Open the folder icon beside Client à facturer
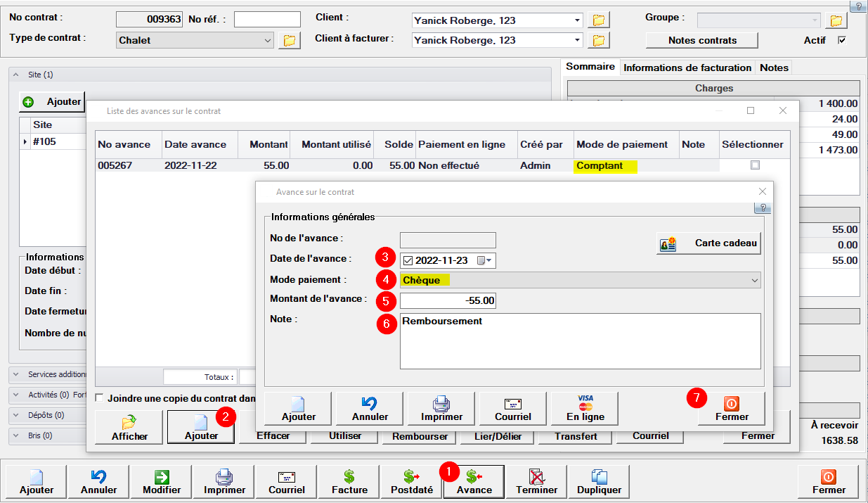 click(599, 40)
